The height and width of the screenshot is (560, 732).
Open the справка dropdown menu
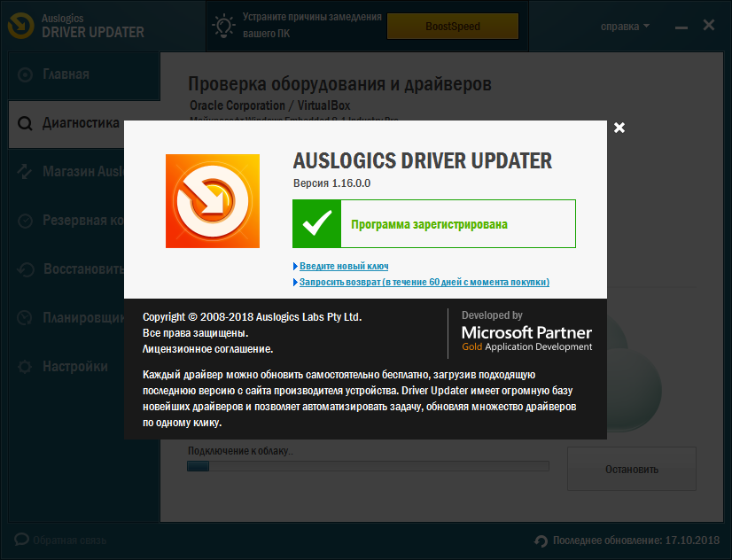tap(625, 27)
